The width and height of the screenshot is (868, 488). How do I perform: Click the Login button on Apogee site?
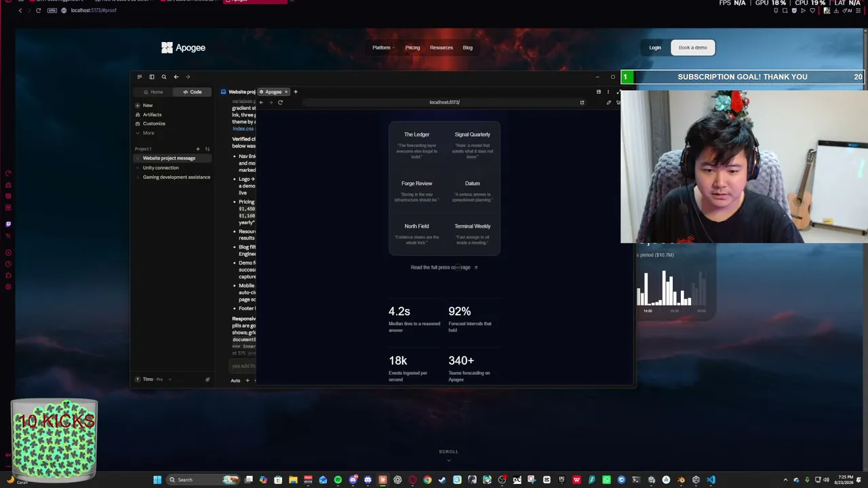655,47
